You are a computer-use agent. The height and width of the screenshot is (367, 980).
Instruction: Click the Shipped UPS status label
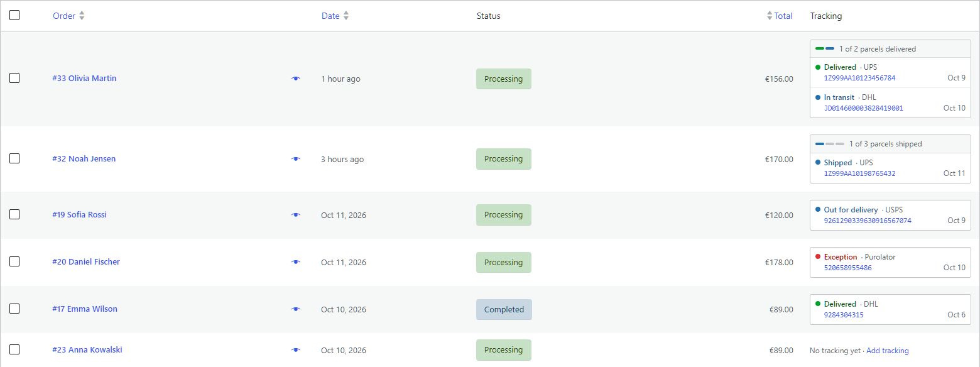[838, 163]
